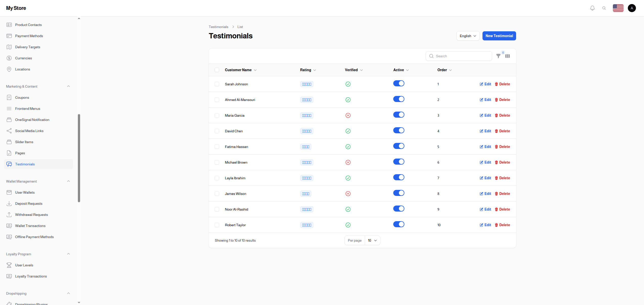
Task: Open the column visibility icon near search
Action: [x=508, y=56]
